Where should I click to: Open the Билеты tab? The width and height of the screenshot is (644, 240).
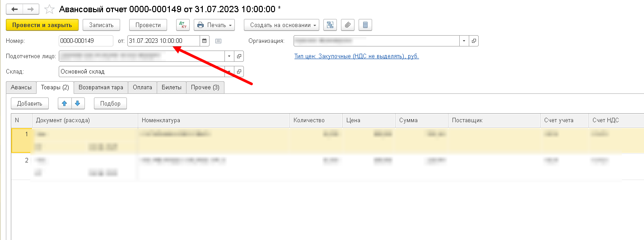point(172,88)
